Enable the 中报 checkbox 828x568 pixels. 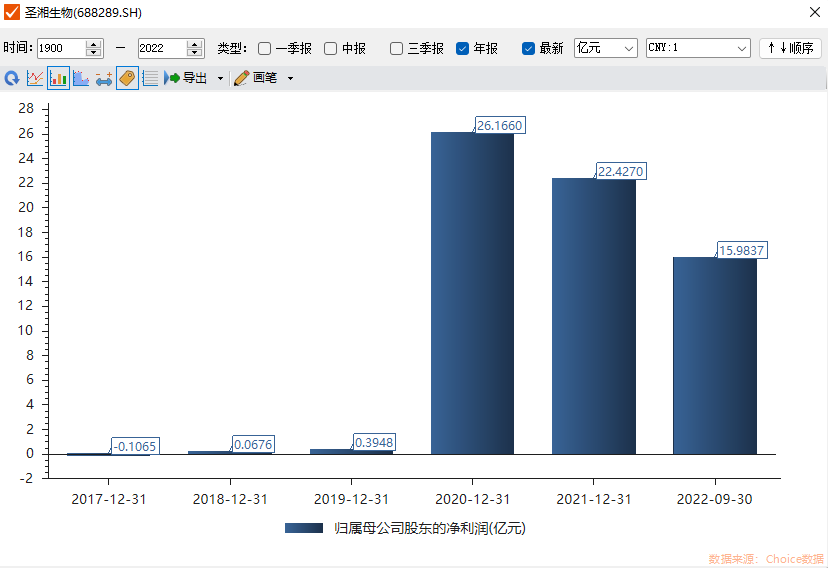(x=331, y=48)
